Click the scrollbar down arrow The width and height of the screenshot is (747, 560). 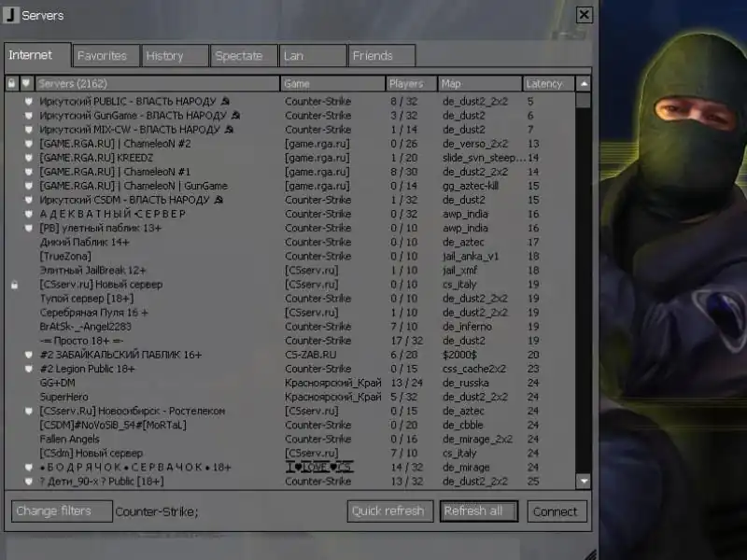click(584, 482)
